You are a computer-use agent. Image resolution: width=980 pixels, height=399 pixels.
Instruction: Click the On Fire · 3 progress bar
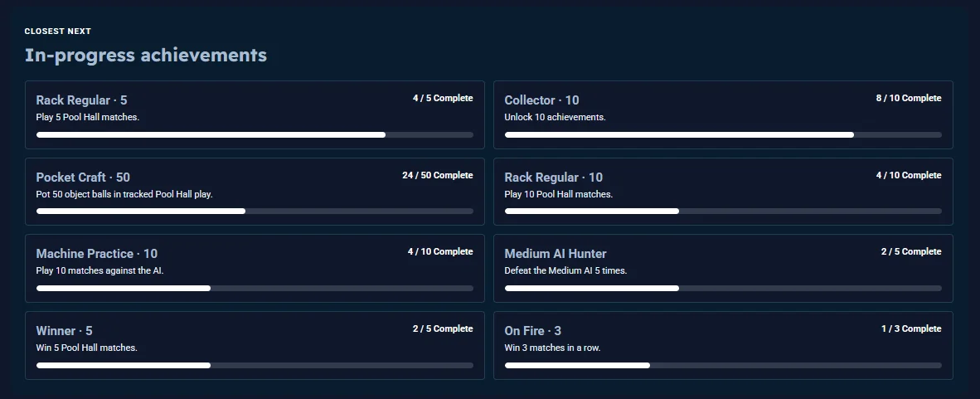[722, 365]
